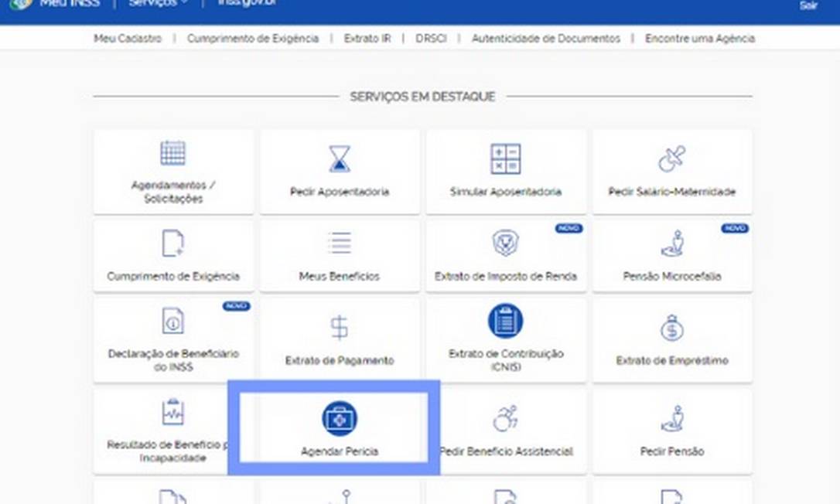Screen dimensions: 840x504
Task: Click the Autenticidade de Documentos link
Action: 545,39
